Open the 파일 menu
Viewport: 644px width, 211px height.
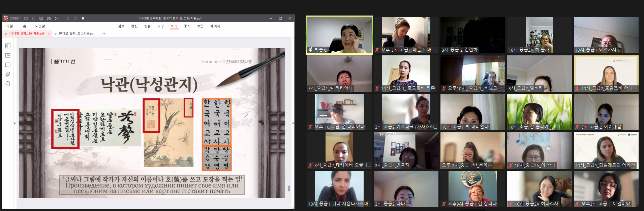[x=9, y=26]
